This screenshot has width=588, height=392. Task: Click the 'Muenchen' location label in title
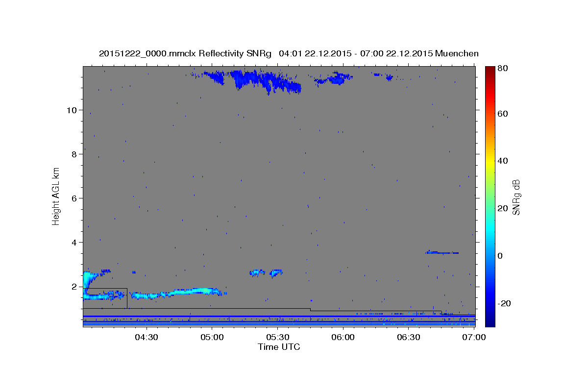(456, 53)
